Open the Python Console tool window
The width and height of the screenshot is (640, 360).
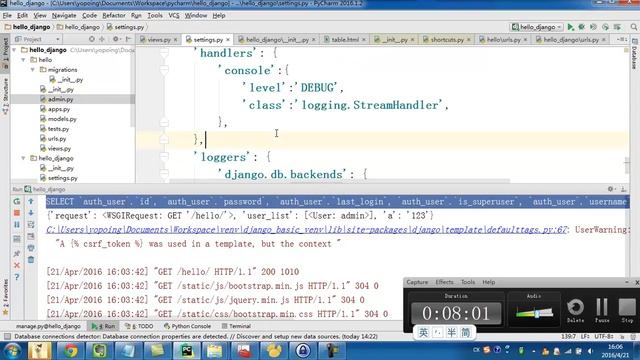click(x=187, y=326)
